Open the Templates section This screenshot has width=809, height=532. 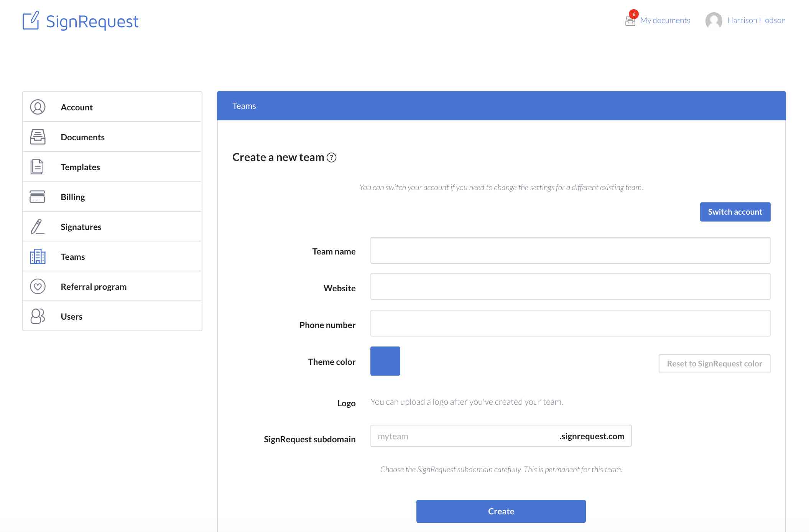coord(112,167)
